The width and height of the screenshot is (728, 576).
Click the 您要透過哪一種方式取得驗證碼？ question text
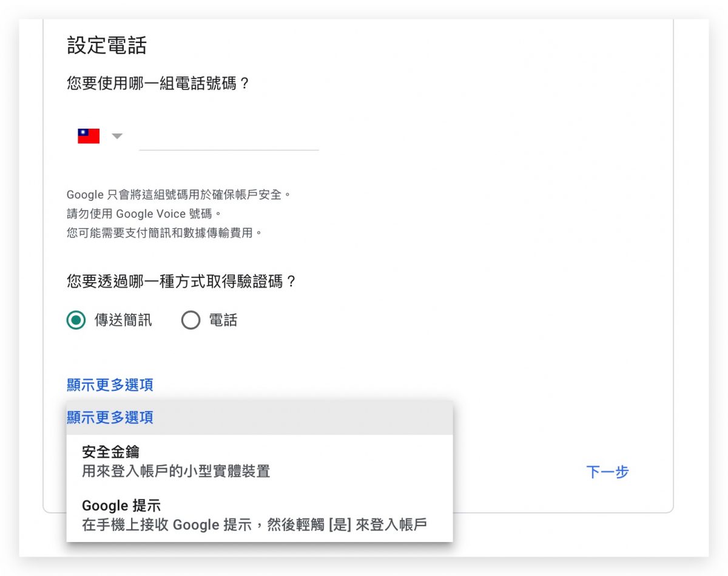pos(181,282)
